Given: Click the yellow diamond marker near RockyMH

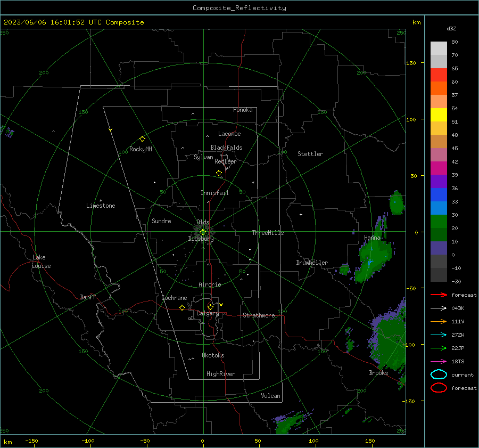Looking at the screenshot, I should tap(142, 139).
